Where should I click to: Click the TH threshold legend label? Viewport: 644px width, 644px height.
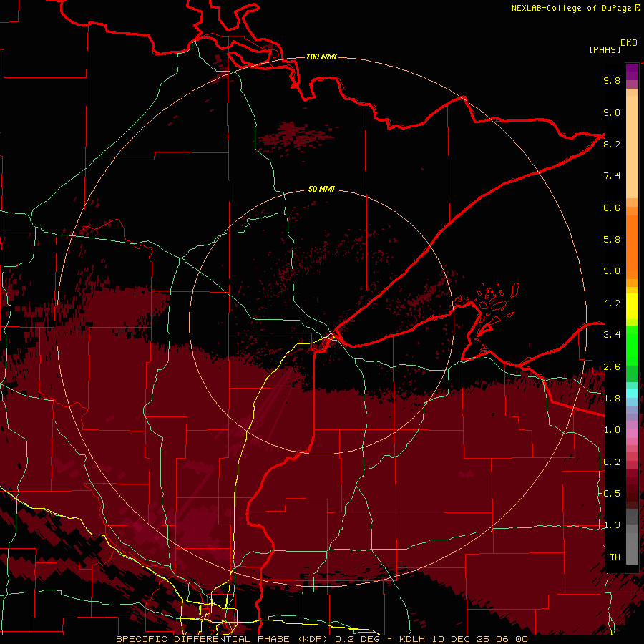[615, 557]
